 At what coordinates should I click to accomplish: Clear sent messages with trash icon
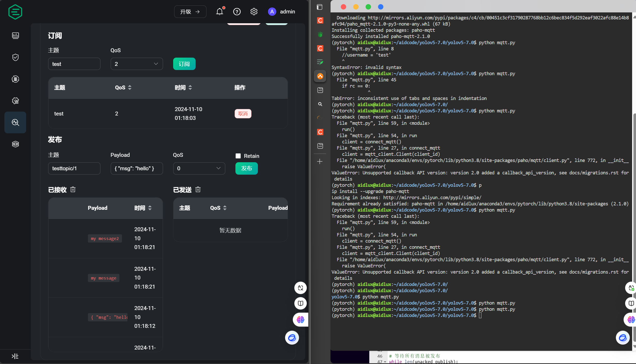tap(198, 190)
